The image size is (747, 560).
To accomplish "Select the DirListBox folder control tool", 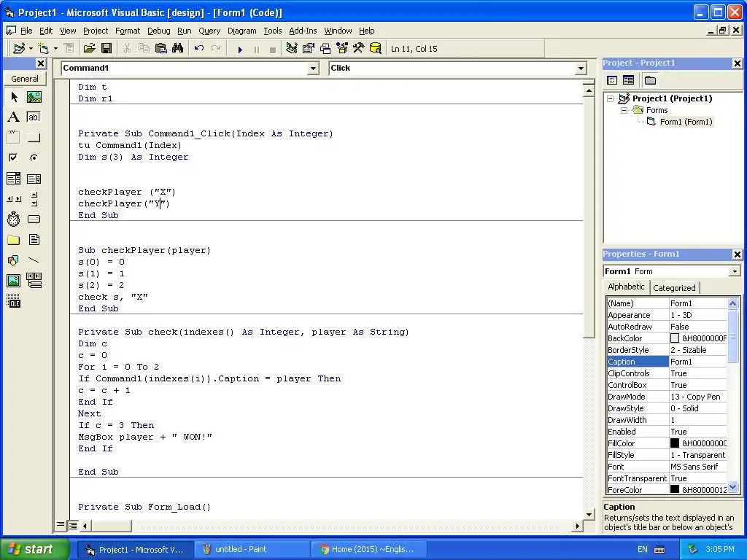I will pos(14,239).
